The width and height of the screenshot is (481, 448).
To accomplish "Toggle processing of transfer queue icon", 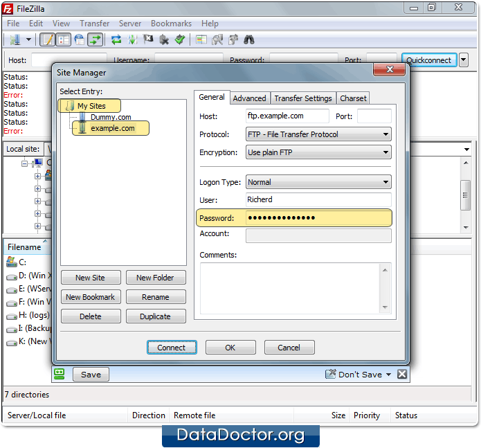I will (132, 39).
